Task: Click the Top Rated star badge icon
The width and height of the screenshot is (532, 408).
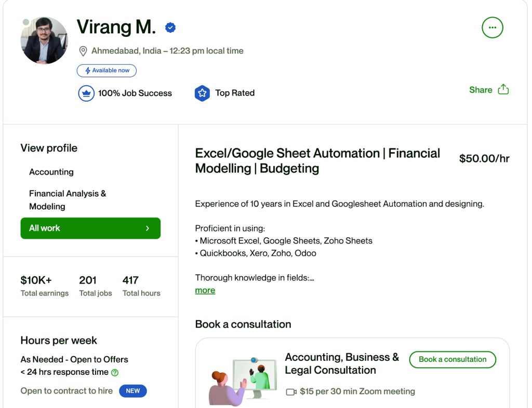Action: (x=202, y=93)
